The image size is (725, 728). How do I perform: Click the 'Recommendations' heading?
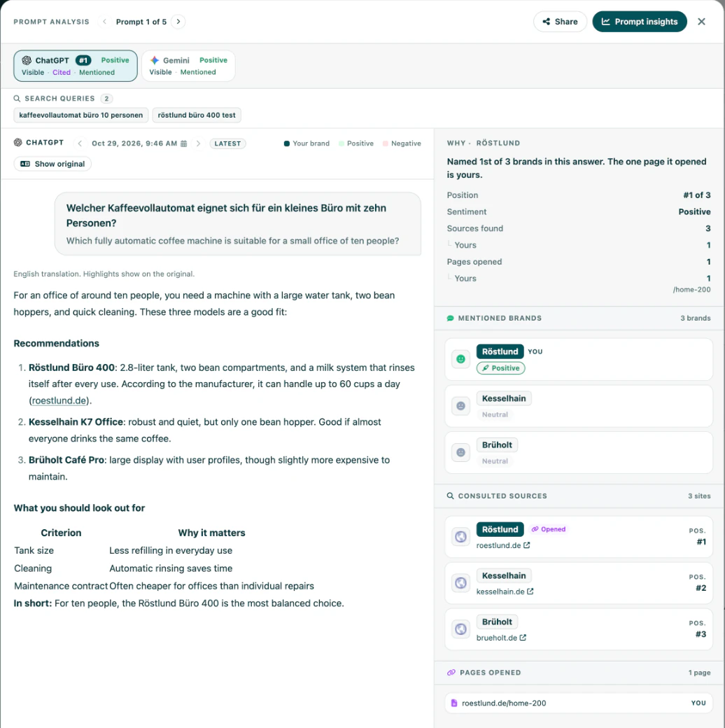[x=56, y=343]
